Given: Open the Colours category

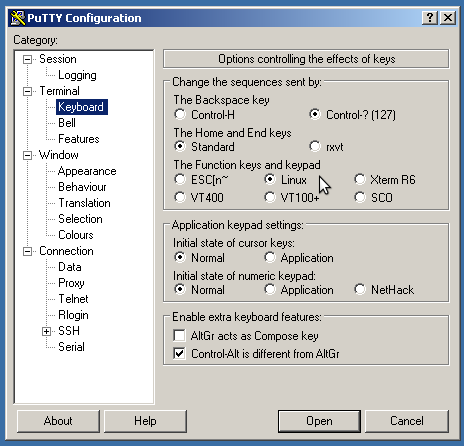Looking at the screenshot, I should pos(76,235).
